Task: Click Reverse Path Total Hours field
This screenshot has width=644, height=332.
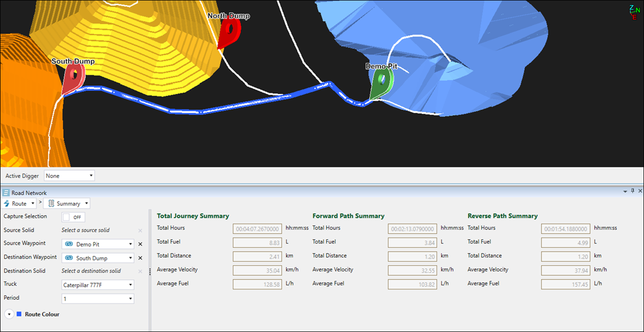Action: tap(566, 229)
